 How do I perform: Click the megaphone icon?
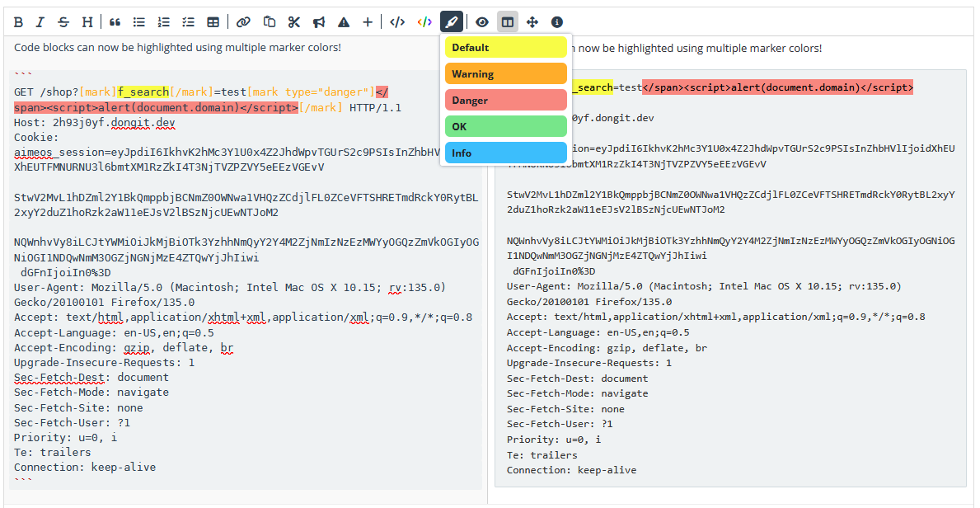pyautogui.click(x=319, y=22)
